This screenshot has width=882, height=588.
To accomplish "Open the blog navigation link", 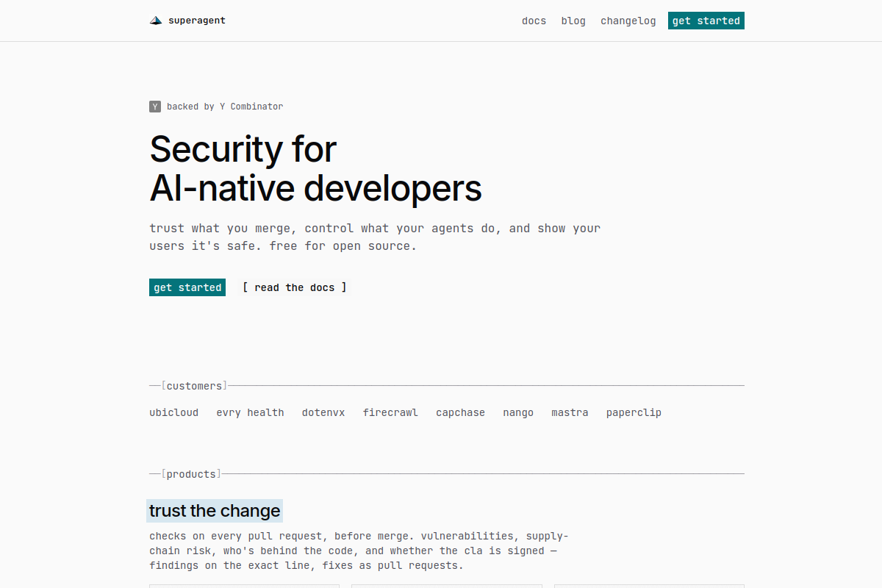I will point(573,21).
